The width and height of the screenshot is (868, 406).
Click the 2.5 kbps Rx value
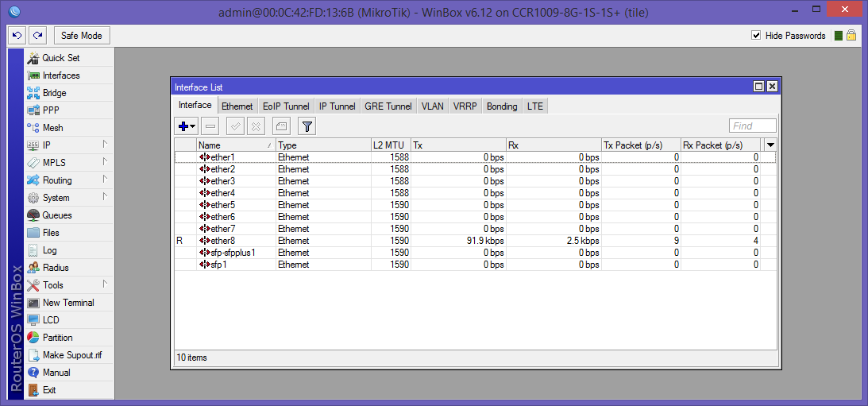(584, 241)
